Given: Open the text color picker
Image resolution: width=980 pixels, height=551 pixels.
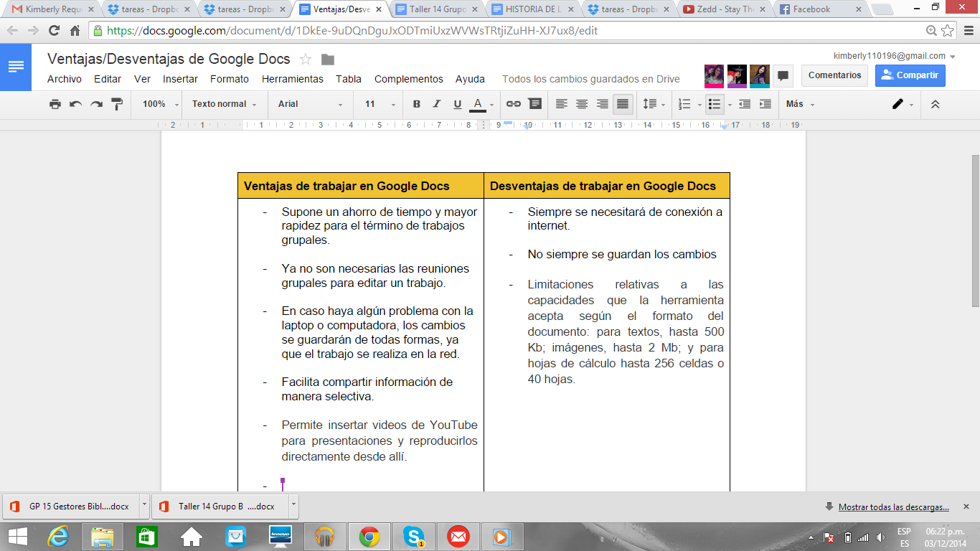Looking at the screenshot, I should [481, 104].
